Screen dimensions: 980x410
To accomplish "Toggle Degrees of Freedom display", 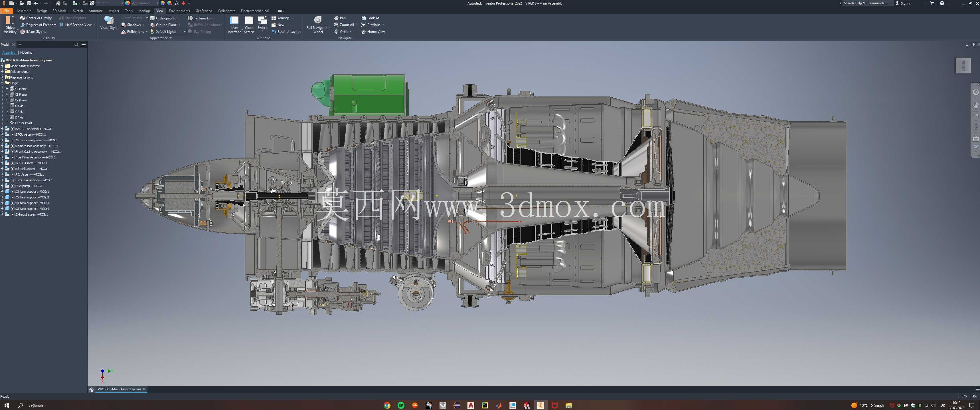I will point(38,25).
